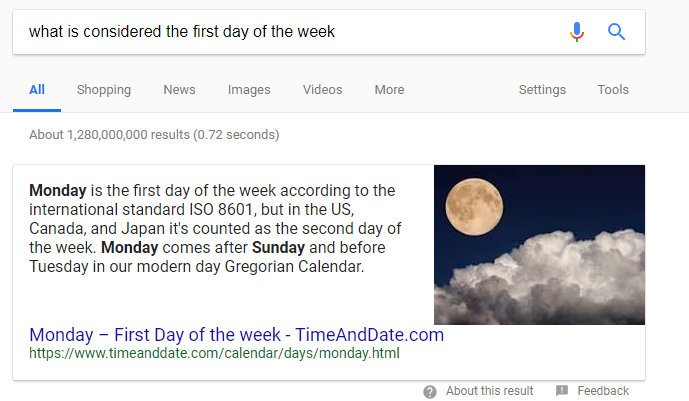689x401 pixels.
Task: Click the voice search microphone icon
Action: pos(577,32)
